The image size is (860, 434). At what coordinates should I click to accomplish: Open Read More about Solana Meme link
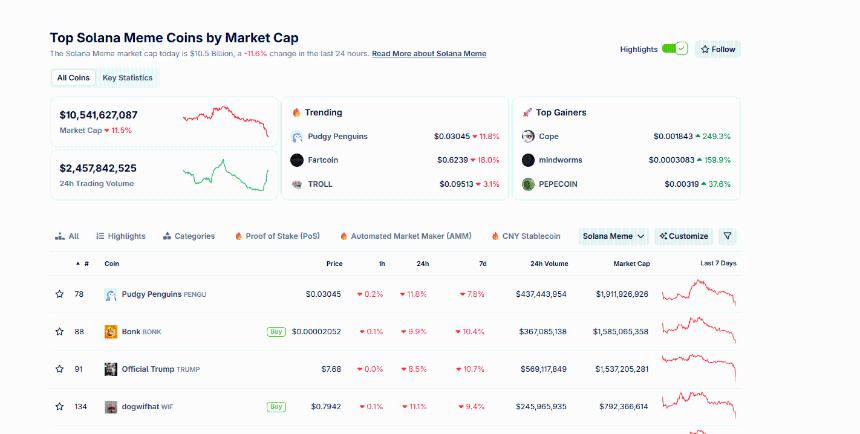tap(429, 53)
